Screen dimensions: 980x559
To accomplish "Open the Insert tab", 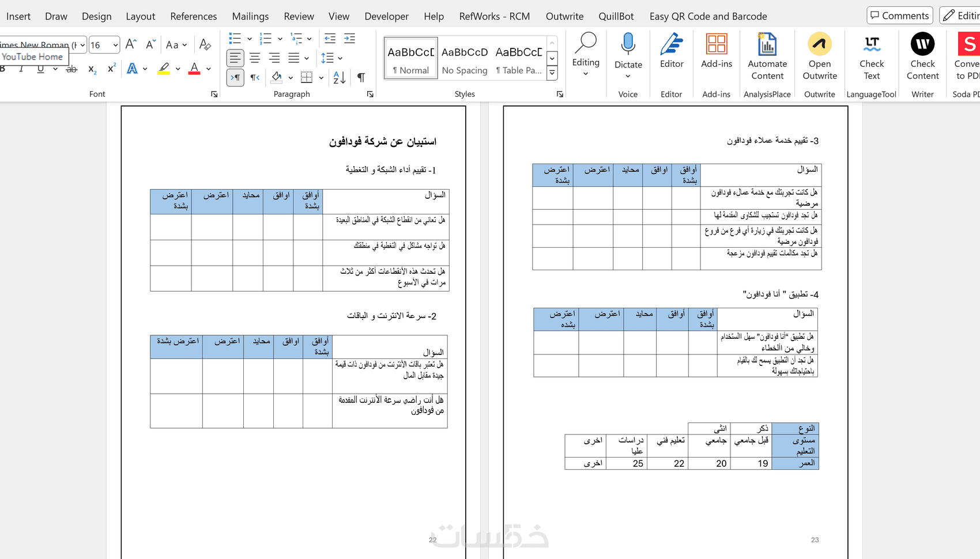I will tap(18, 16).
